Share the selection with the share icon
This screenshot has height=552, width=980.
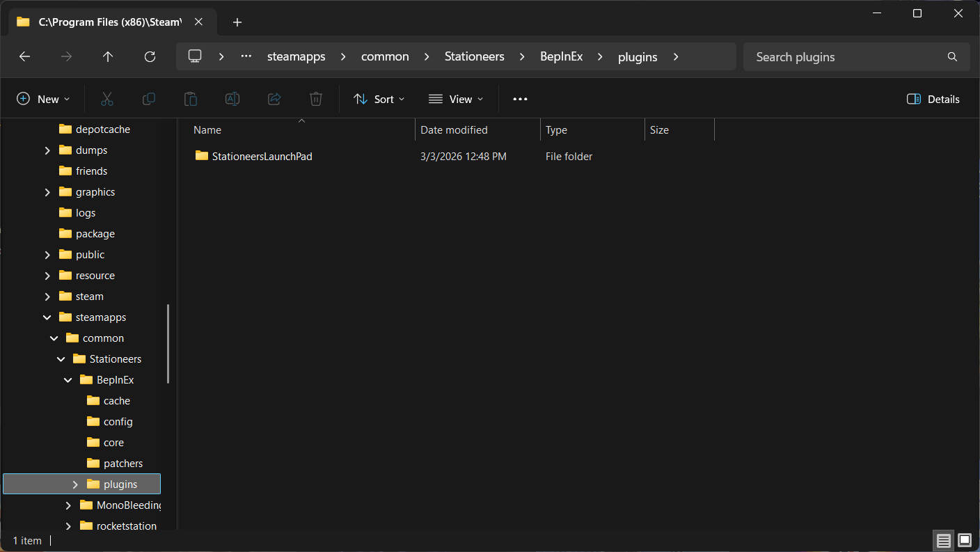point(274,99)
